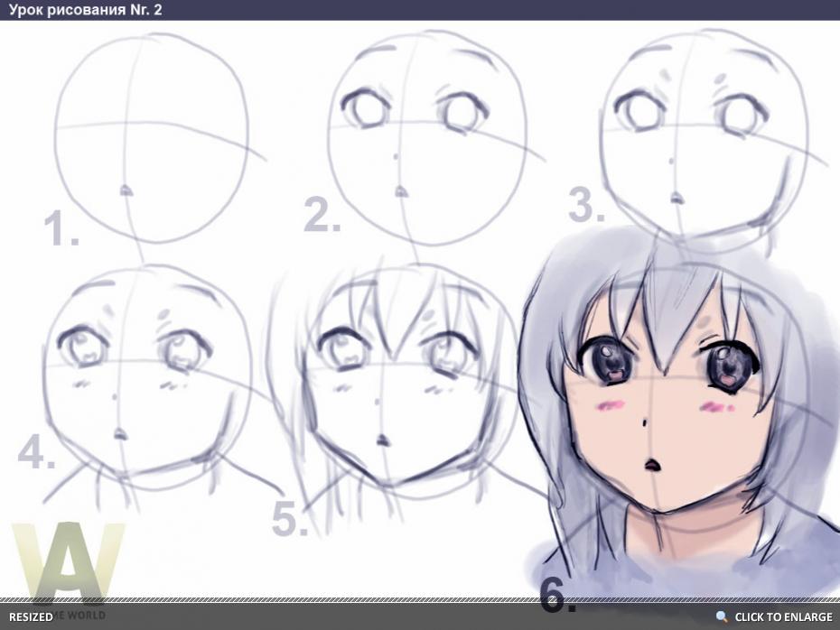This screenshot has height=630, width=840.
Task: Click the magnifier icon in bottom bar
Action: tap(722, 617)
